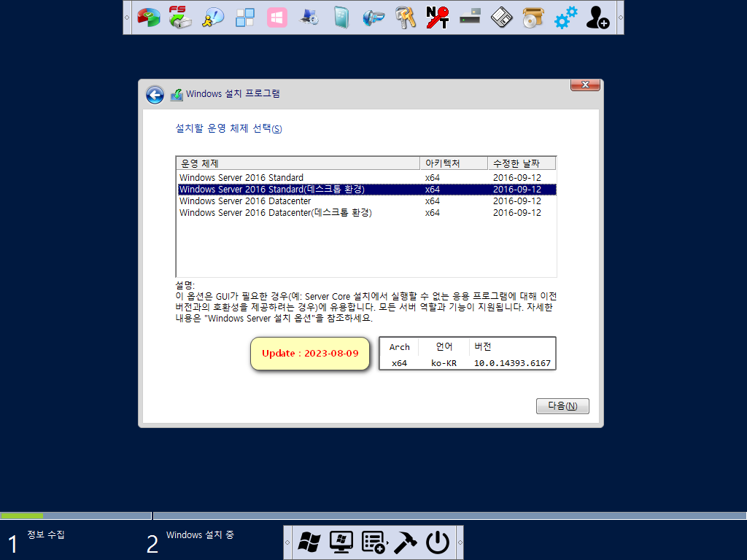The height and width of the screenshot is (560, 747).
Task: Click the 정보 수집 progress bar
Action: click(76, 516)
